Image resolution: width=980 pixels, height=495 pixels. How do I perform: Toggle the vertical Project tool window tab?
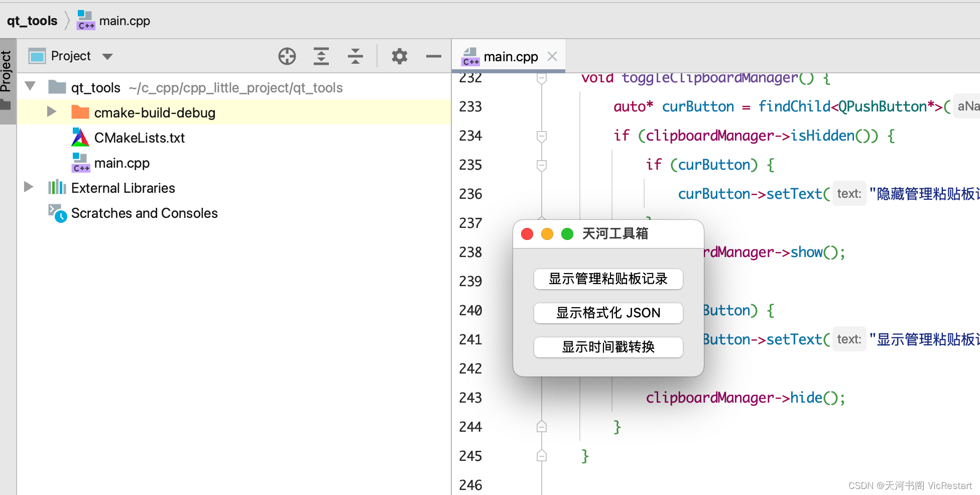(x=7, y=80)
